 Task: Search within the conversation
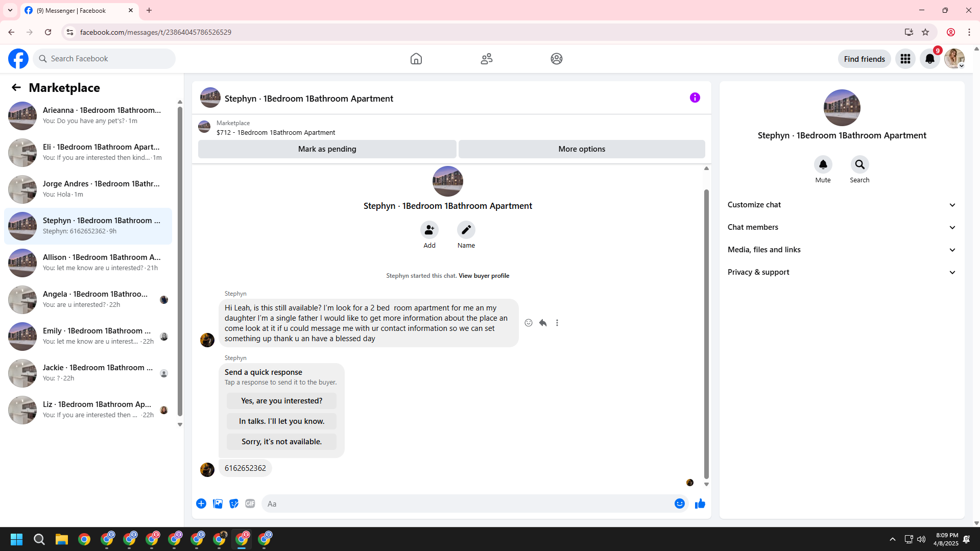[x=860, y=164]
